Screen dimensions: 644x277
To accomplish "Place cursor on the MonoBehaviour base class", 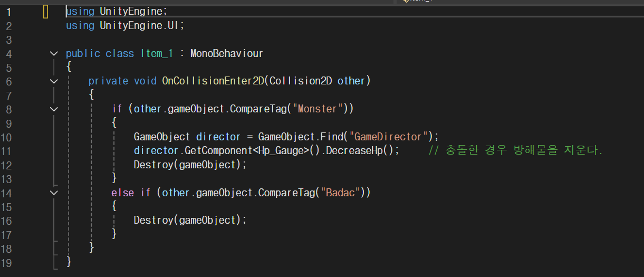I will pos(226,53).
